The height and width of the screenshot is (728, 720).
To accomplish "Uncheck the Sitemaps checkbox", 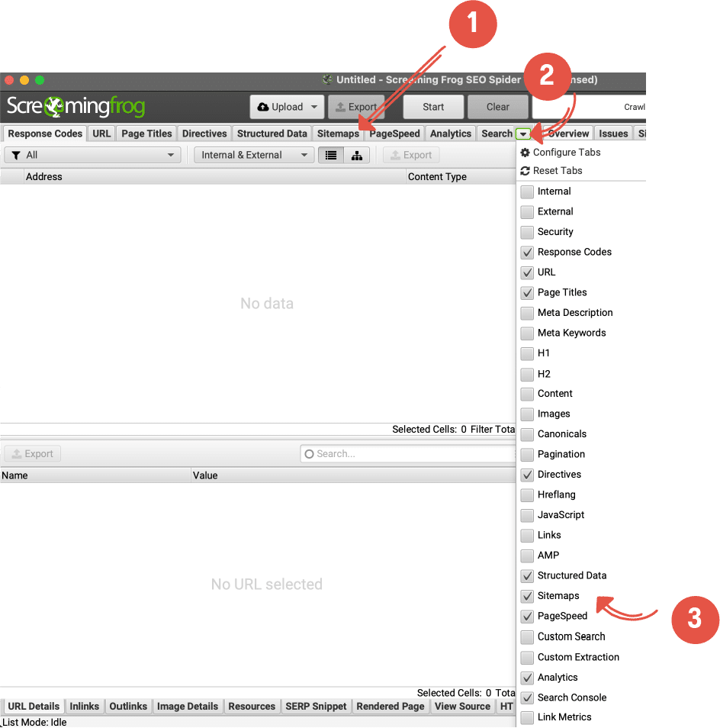I will point(527,596).
